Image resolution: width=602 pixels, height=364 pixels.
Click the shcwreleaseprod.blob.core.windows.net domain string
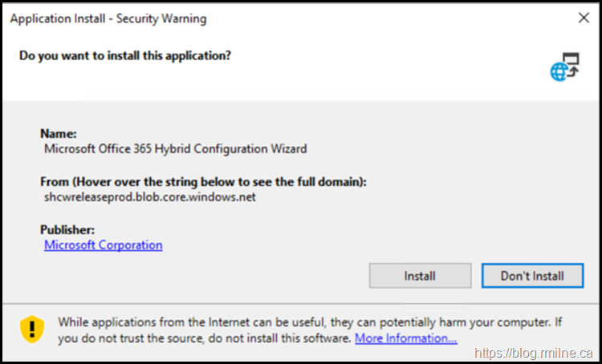150,197
